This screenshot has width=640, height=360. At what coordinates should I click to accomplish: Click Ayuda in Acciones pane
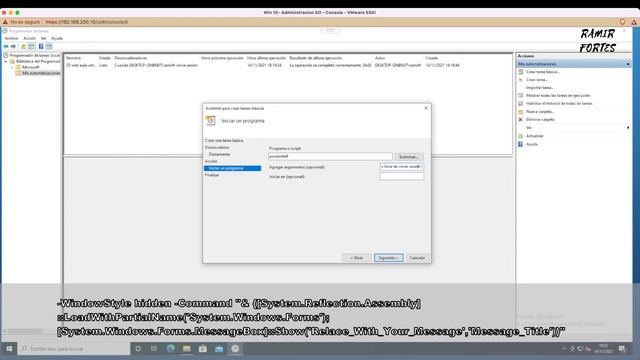532,144
